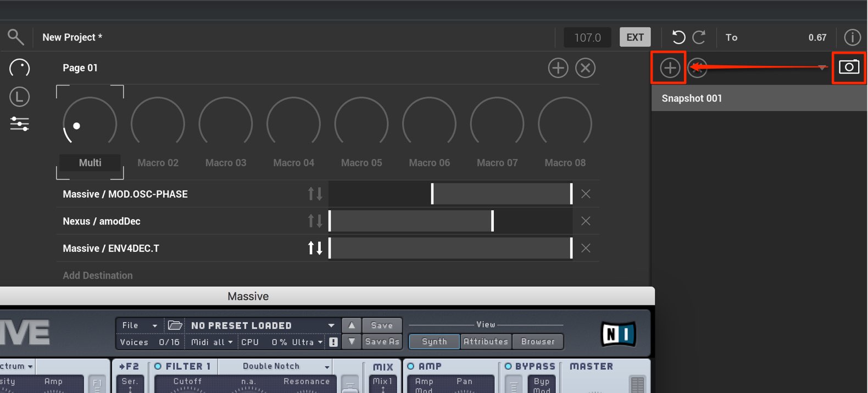Switch to the Browser view tab
The width and height of the screenshot is (868, 393).
538,341
